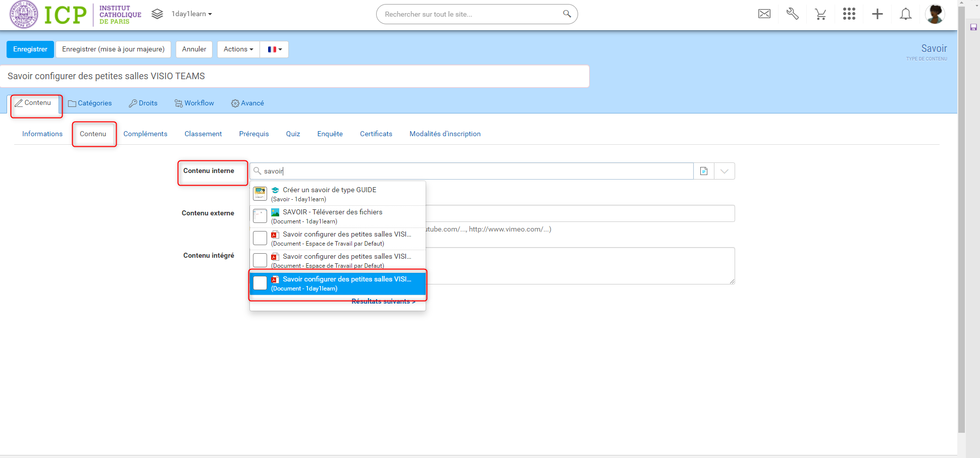980x458 pixels.
Task: Expand the Actions dropdown
Action: (x=238, y=49)
